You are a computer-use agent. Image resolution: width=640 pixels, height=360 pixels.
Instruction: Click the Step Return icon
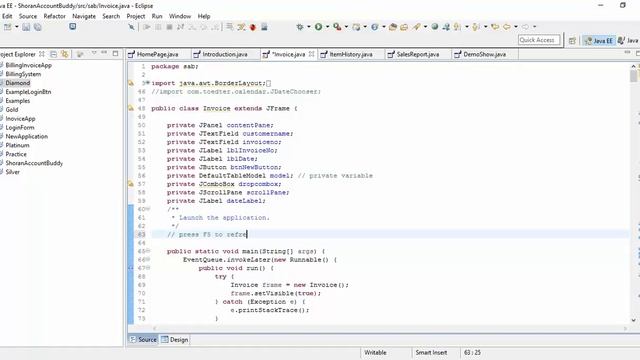215,27
